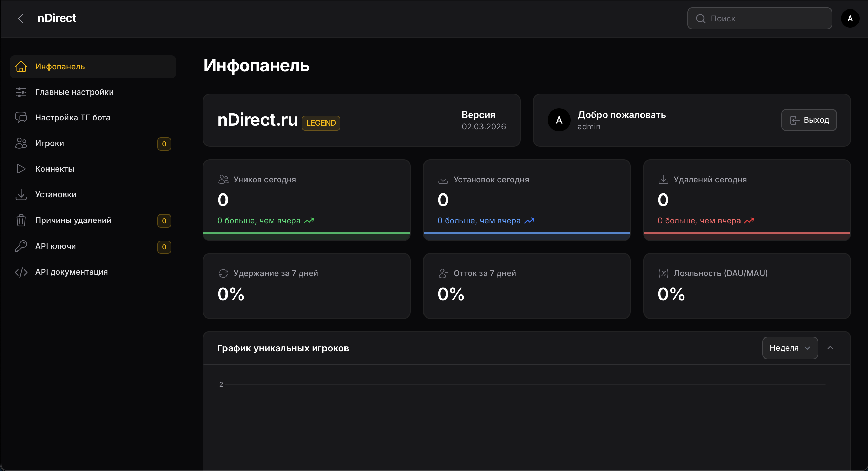Image resolution: width=868 pixels, height=471 pixels.
Task: Open the Неделя period dropdown
Action: coord(790,348)
